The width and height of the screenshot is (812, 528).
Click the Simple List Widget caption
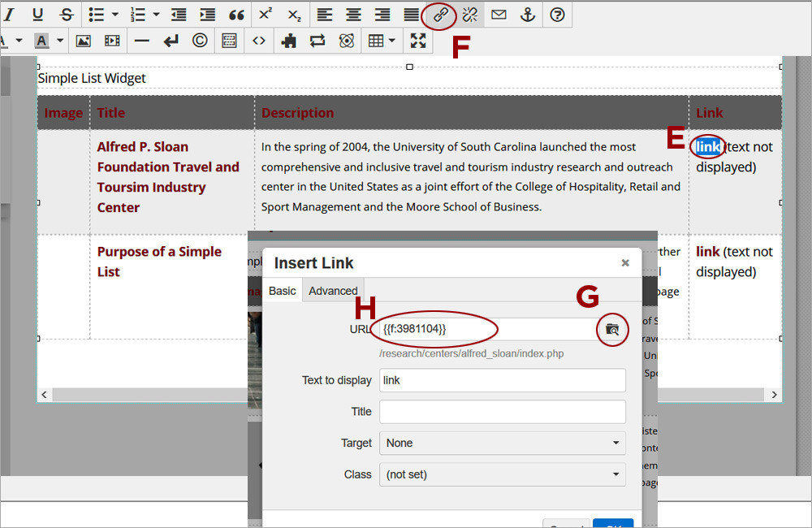coord(92,78)
